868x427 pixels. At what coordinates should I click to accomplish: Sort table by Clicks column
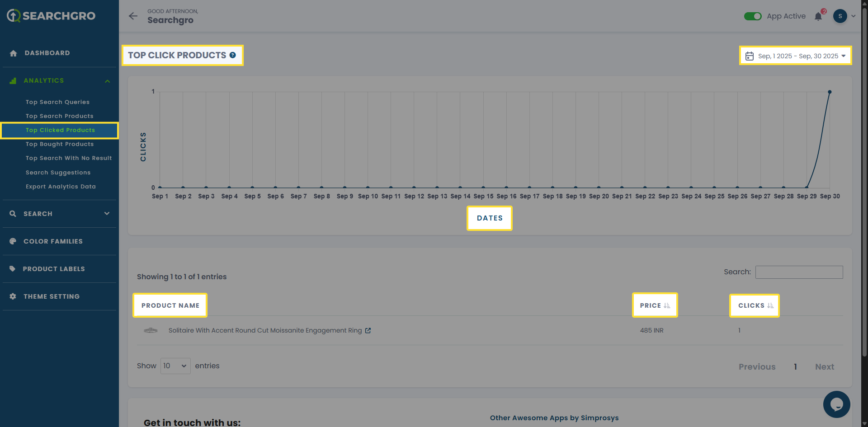point(755,305)
